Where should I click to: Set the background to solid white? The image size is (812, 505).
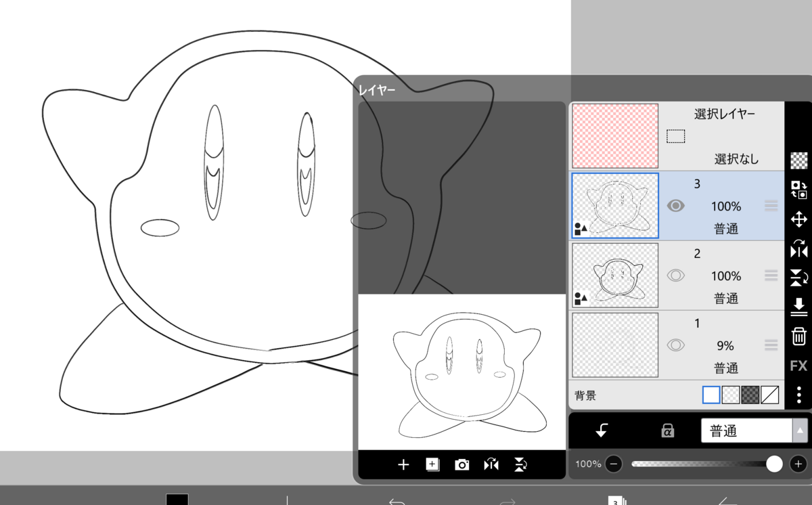tap(711, 395)
